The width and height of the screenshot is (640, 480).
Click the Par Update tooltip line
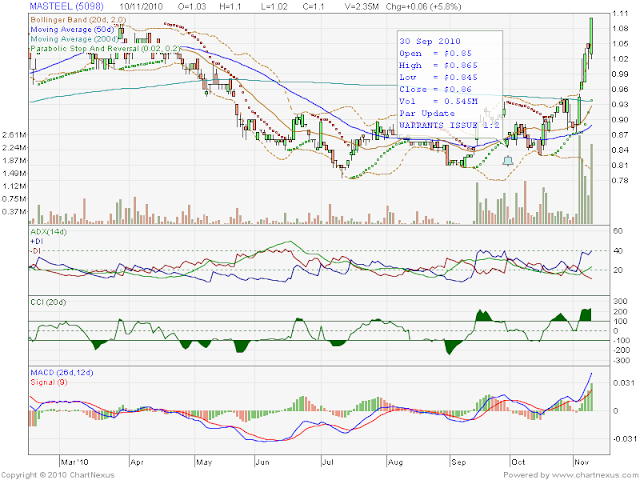[x=427, y=113]
